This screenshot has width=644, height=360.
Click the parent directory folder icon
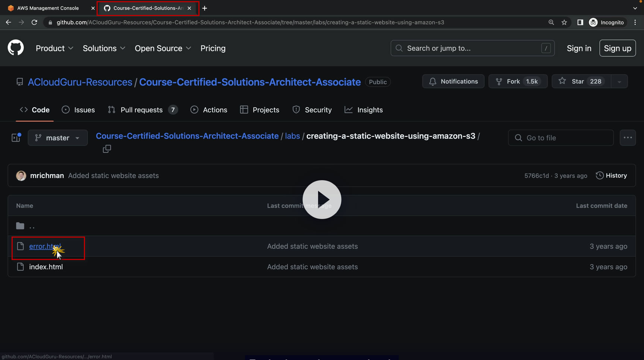(x=20, y=226)
